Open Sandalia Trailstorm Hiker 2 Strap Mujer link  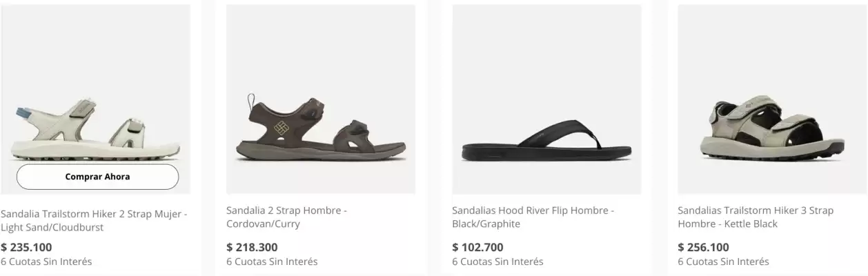click(94, 220)
